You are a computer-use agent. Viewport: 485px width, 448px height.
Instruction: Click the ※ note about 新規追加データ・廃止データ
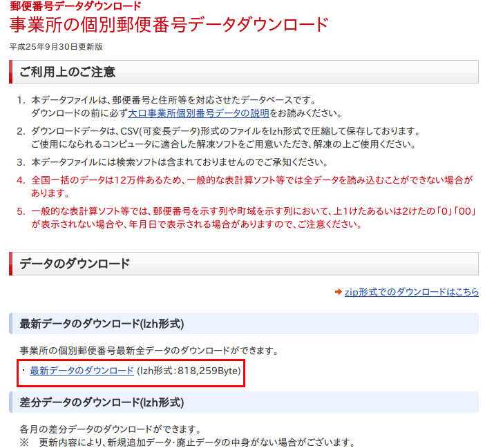point(187,442)
